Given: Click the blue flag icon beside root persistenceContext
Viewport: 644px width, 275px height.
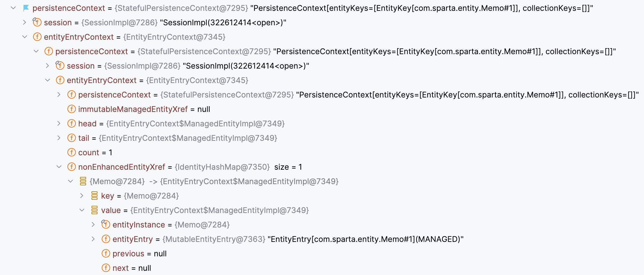Looking at the screenshot, I should click(x=26, y=8).
